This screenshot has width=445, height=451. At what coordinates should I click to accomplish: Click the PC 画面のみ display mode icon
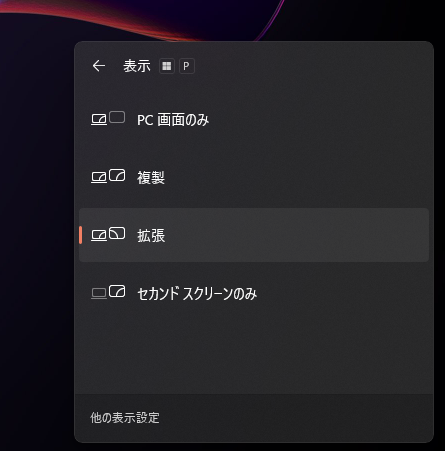pos(108,118)
